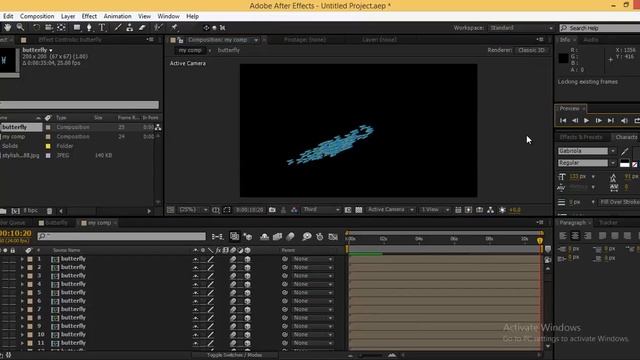Step to next frame in Preview
Screen dimensions: 640x360
coord(598,121)
